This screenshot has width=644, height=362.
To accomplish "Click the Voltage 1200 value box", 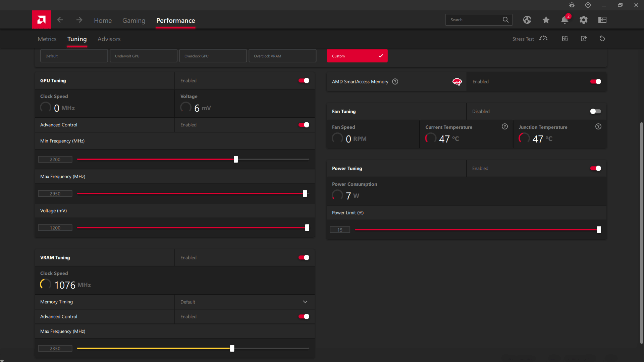I will [x=55, y=228].
